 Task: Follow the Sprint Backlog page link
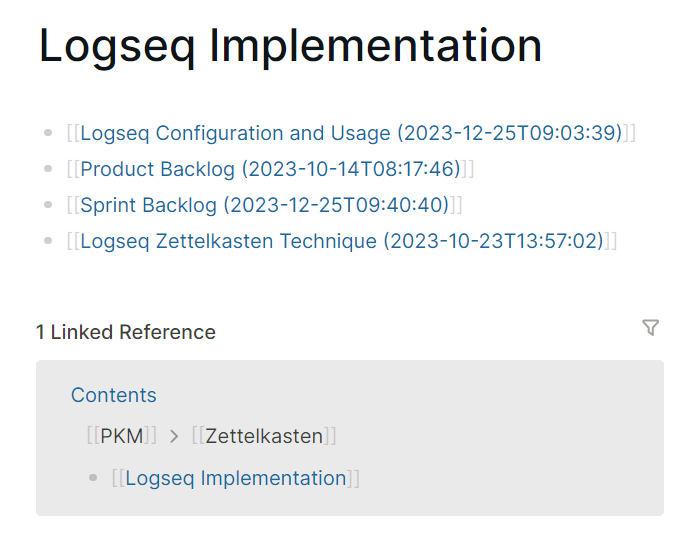pyautogui.click(x=264, y=205)
